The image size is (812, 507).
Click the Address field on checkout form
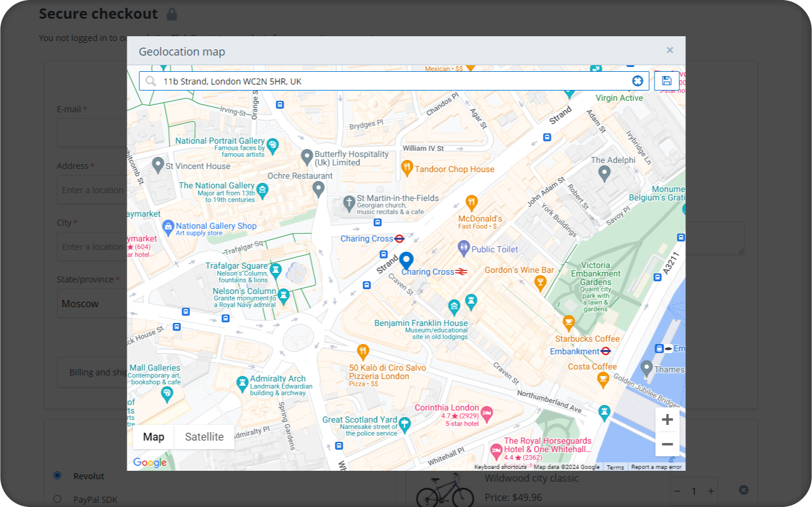tap(92, 190)
